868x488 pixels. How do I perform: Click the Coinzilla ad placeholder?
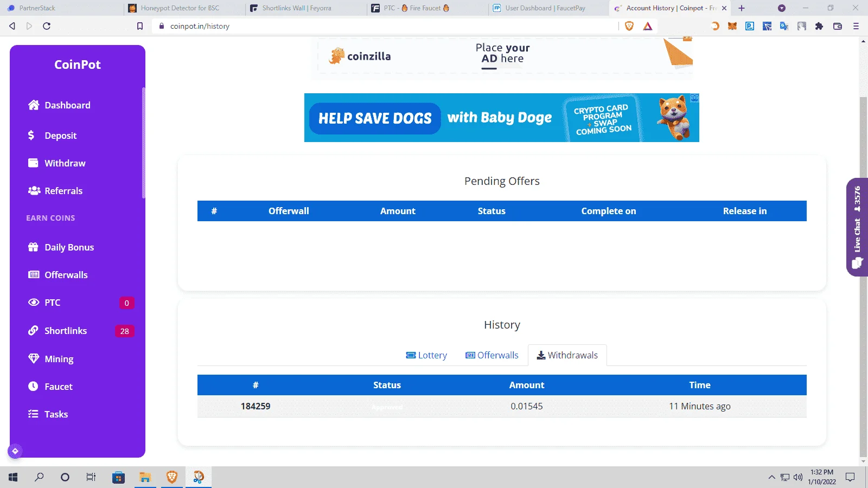pos(502,57)
